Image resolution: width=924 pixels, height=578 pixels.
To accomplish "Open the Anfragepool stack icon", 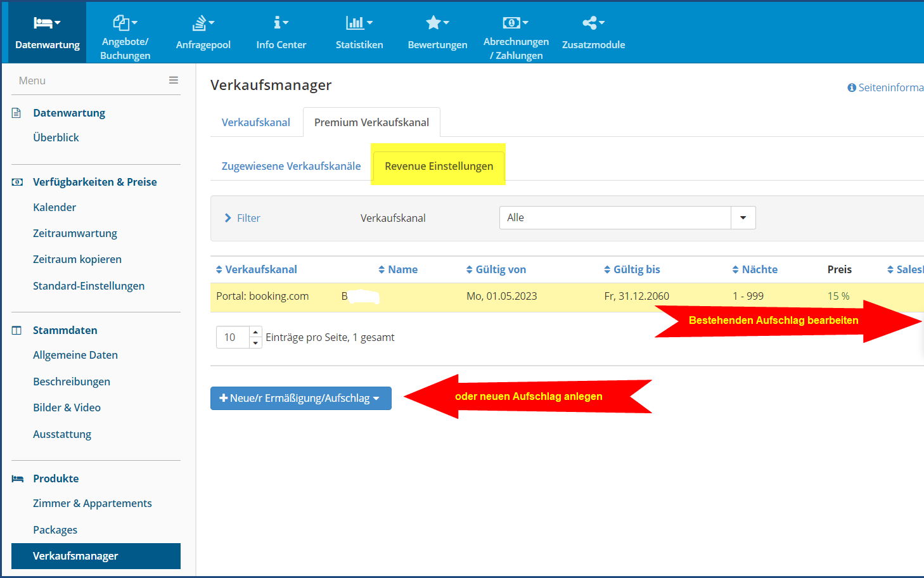I will [203, 23].
